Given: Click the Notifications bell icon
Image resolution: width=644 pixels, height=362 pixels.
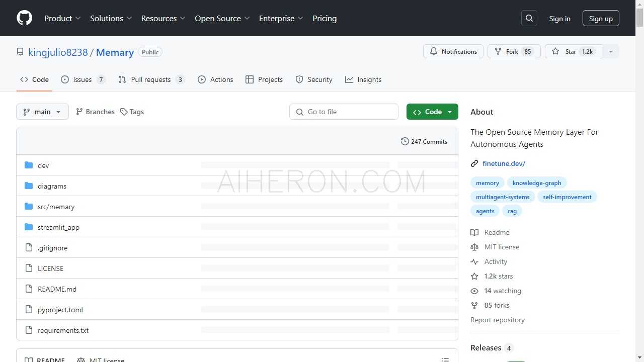Looking at the screenshot, I should pos(434,51).
